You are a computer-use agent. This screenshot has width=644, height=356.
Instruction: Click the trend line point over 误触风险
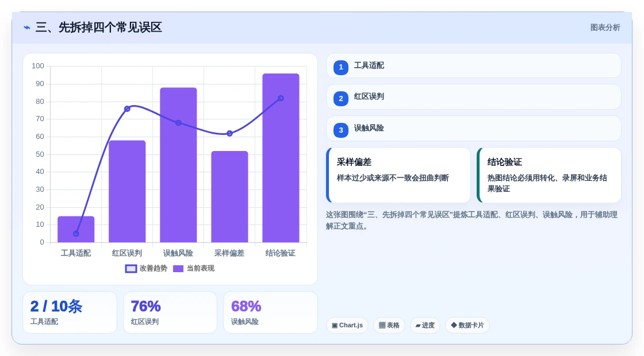click(178, 123)
